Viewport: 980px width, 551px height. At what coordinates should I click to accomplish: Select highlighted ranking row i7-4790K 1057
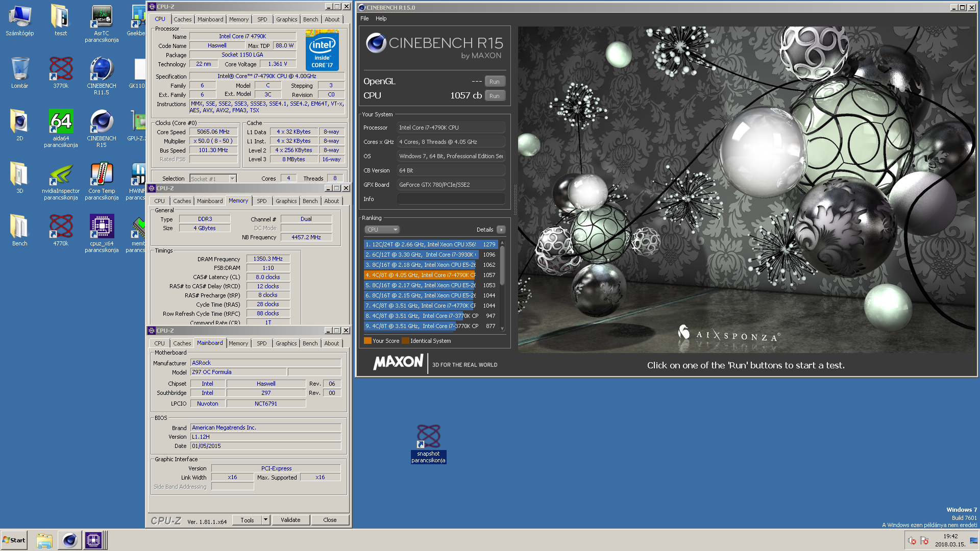(431, 275)
